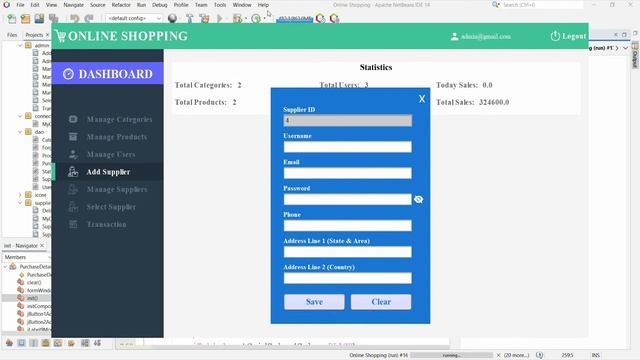Click the last red profiler icon in toolbar

pyautogui.click(x=334, y=18)
